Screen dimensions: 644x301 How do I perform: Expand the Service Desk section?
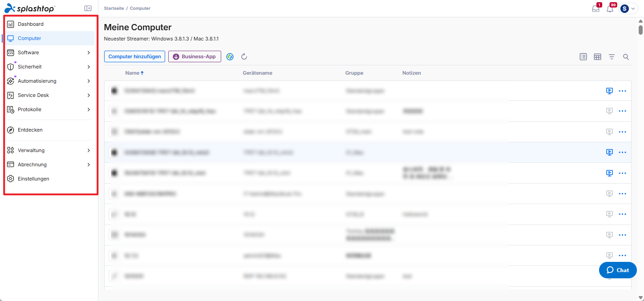(49, 95)
